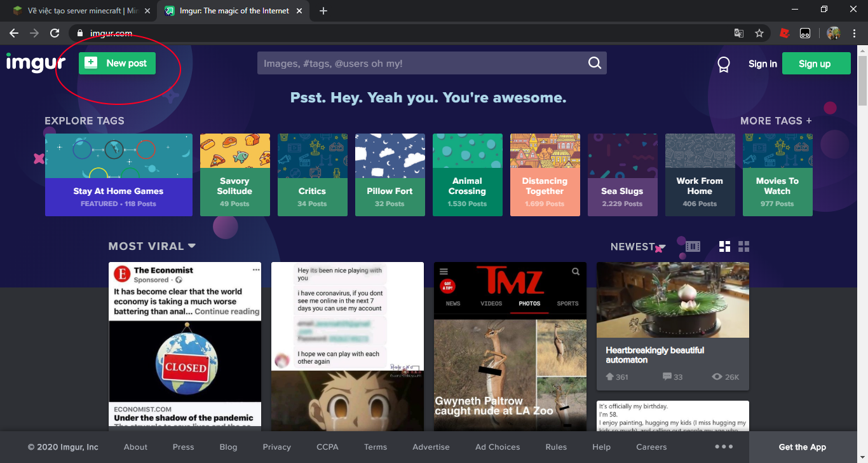Image resolution: width=868 pixels, height=463 pixels.
Task: Focus the Images, #tags, @users search field
Action: click(419, 63)
